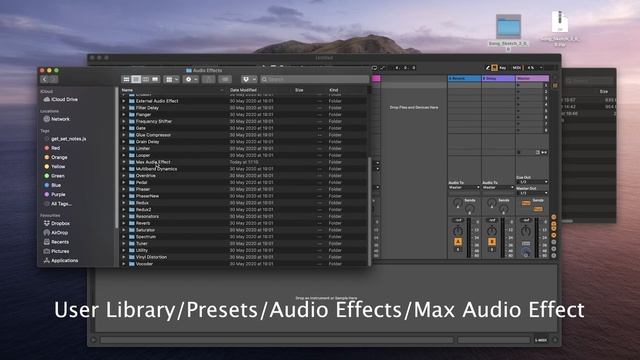Viewport: 640px width, 360px height.
Task: Select the Yellow tag in the sidebar
Action: [54, 167]
